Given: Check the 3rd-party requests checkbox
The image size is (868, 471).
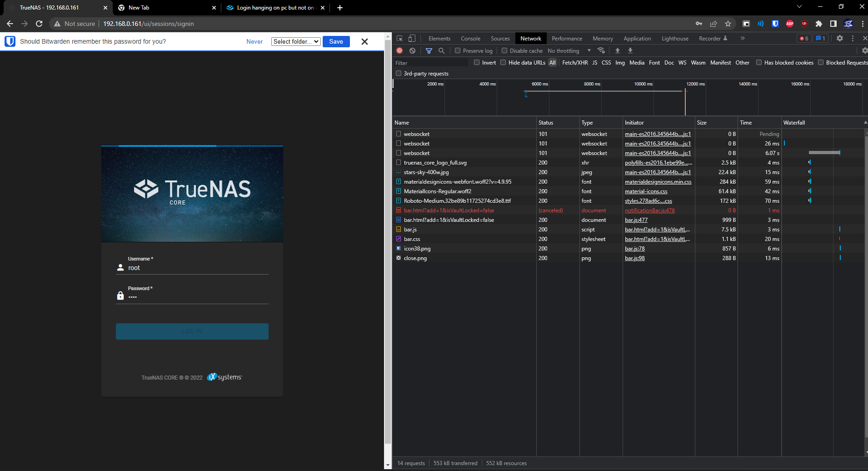Looking at the screenshot, I should point(399,73).
